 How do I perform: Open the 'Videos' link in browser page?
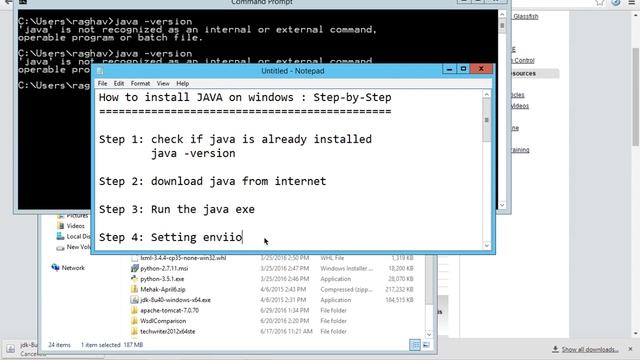click(x=520, y=106)
